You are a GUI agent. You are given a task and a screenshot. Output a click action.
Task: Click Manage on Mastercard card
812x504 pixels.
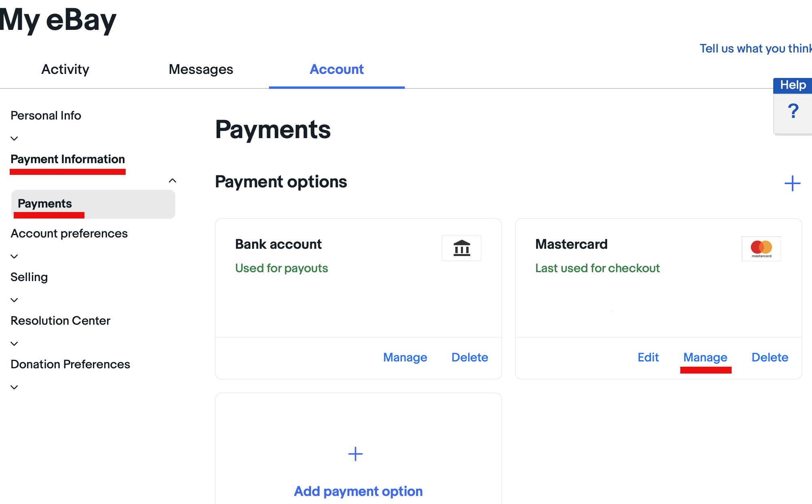[x=705, y=357]
